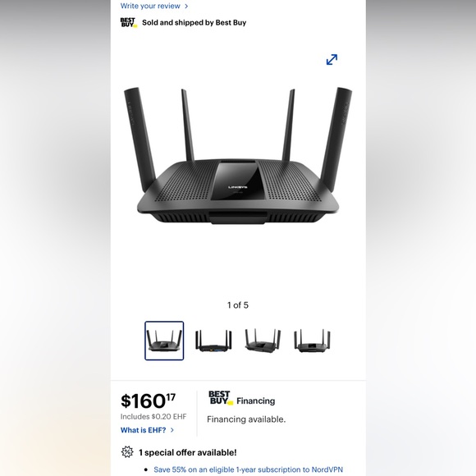Click the large Linksys router product image
Screen dimensions: 476x476
[x=238, y=156]
